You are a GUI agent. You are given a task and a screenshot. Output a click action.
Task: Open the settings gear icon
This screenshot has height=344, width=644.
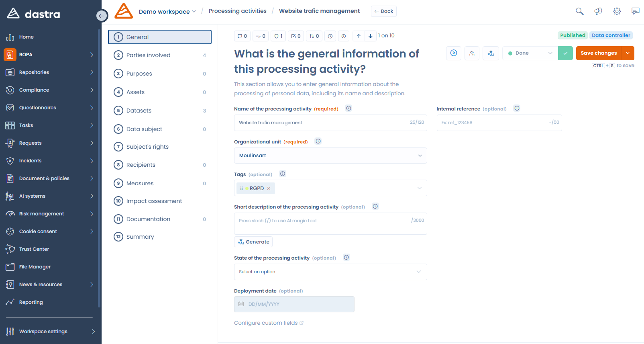[617, 11]
